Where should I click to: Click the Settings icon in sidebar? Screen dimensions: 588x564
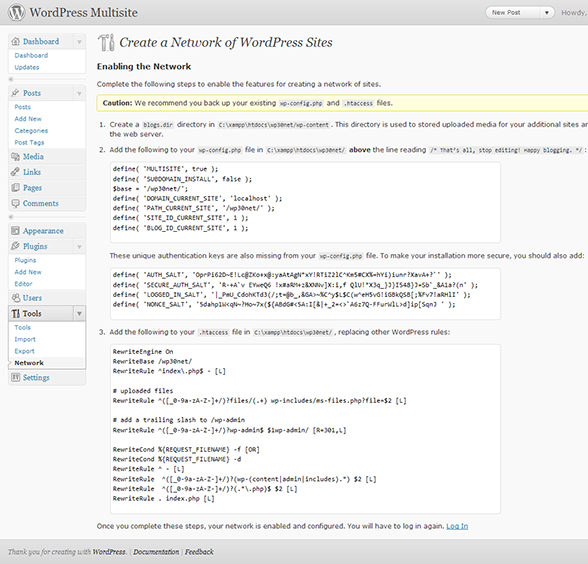coord(15,377)
